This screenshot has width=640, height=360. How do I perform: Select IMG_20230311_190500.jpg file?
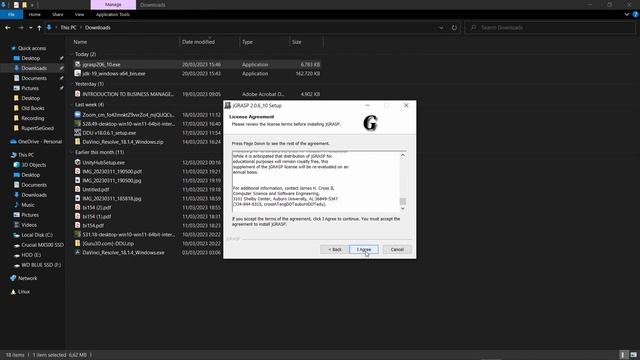click(111, 180)
